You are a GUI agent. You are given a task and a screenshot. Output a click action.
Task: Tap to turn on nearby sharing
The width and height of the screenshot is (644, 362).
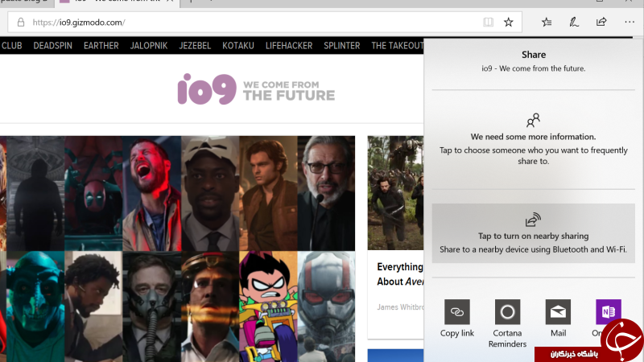(x=533, y=233)
